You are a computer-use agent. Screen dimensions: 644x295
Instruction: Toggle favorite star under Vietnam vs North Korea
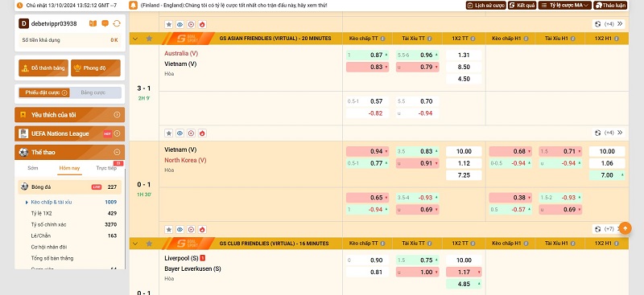168,229
